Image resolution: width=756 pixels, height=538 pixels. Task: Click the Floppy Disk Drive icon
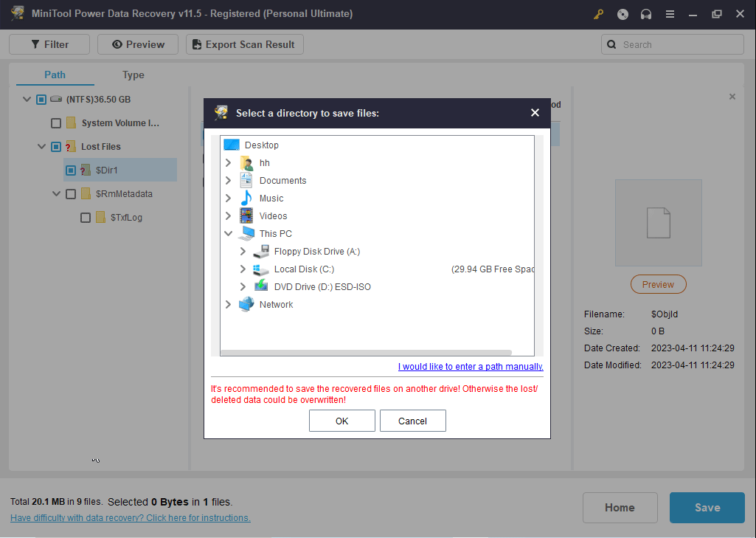click(x=261, y=252)
